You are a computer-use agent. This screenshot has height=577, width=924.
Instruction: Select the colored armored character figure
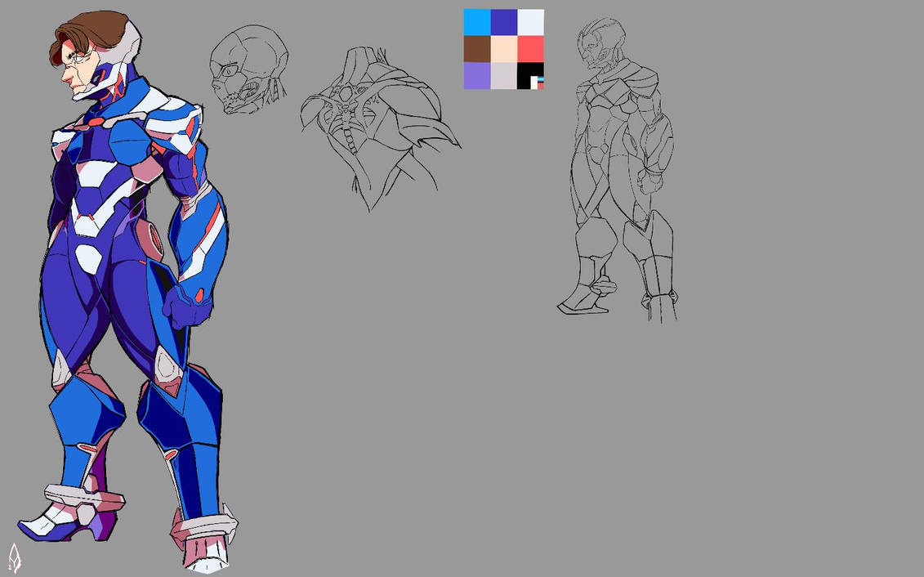coord(128,292)
